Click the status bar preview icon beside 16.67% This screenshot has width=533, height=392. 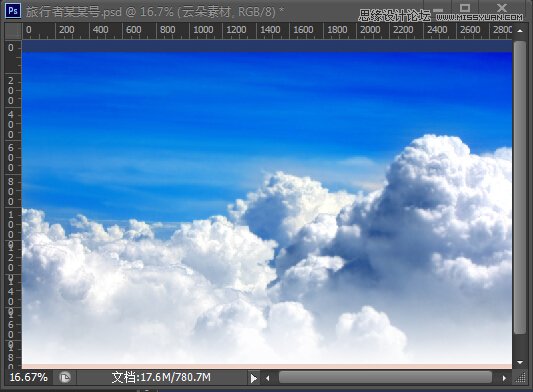[65, 378]
